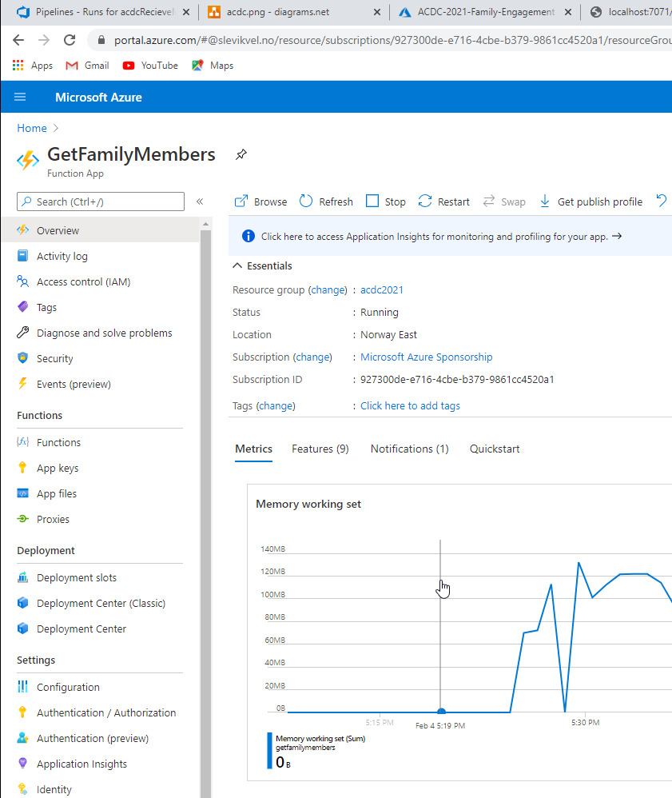Switch to the acdc.png diagrams.net browser tab
Image resolution: width=672 pixels, height=798 pixels.
click(x=294, y=12)
